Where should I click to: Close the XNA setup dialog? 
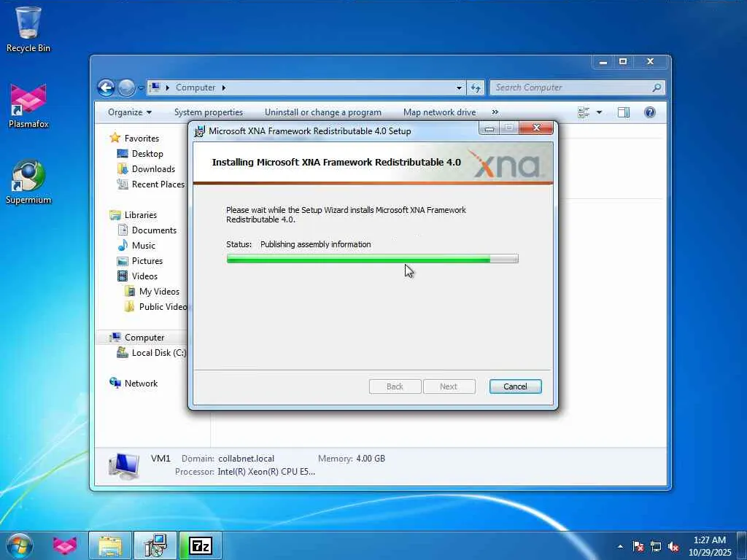pos(536,128)
